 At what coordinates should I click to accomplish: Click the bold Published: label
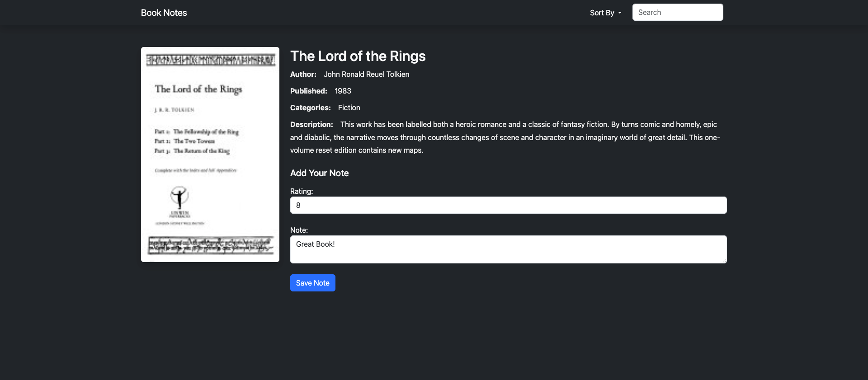click(308, 91)
